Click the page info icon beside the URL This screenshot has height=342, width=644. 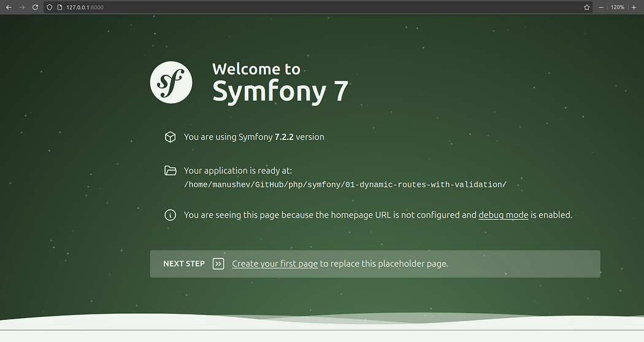coord(59,7)
